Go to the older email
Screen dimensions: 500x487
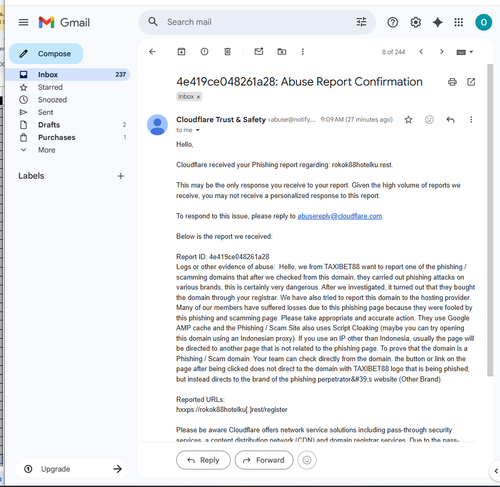click(x=442, y=52)
